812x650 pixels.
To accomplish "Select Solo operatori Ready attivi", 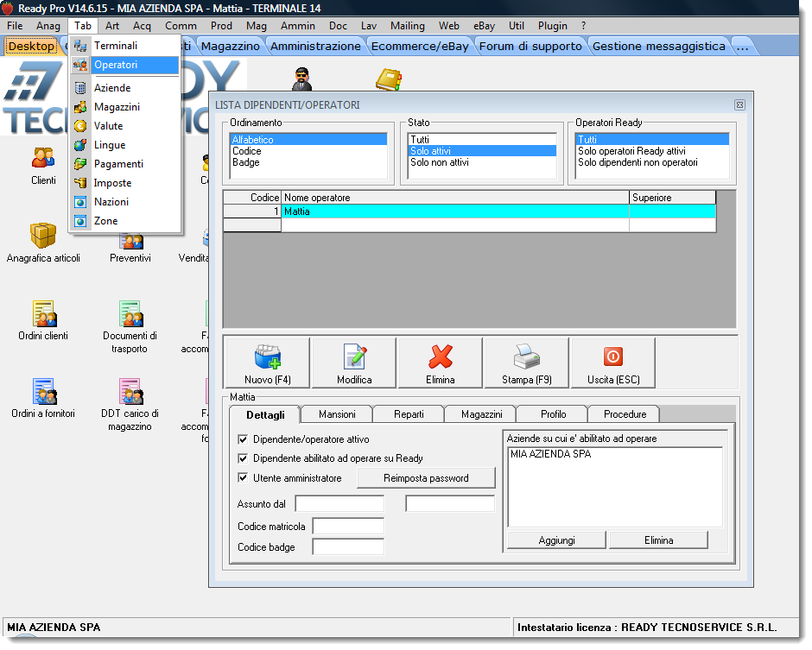I will (x=651, y=151).
